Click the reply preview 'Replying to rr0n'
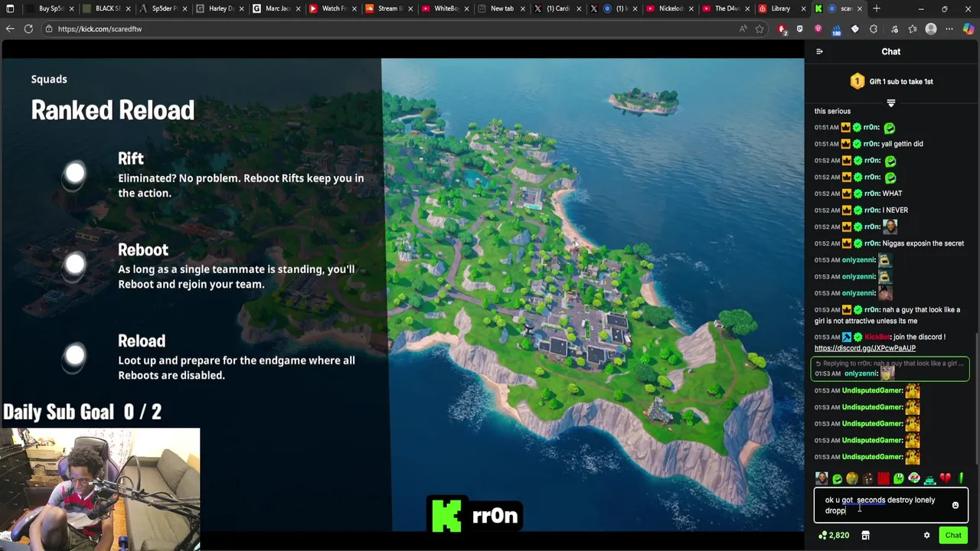This screenshot has height=551, width=980. (x=890, y=364)
